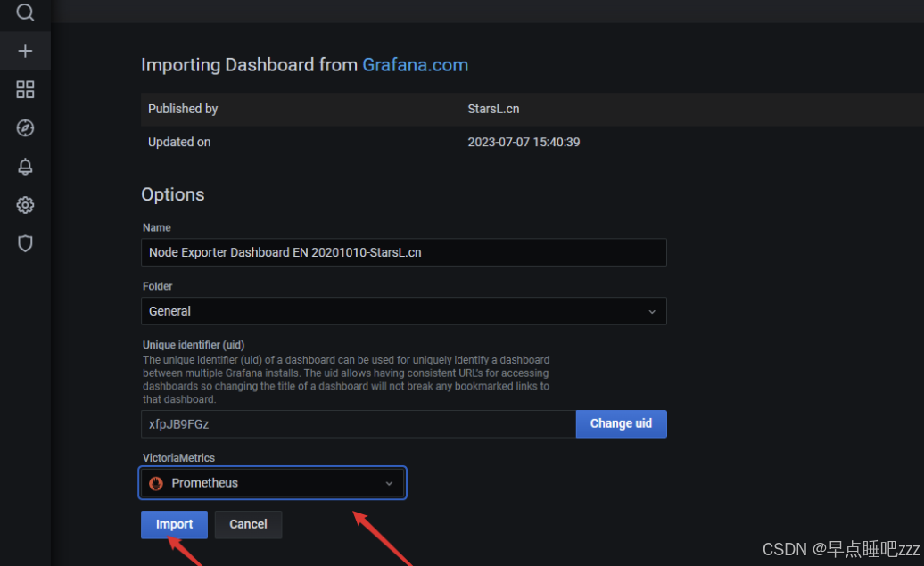Click the Folder label

point(157,286)
